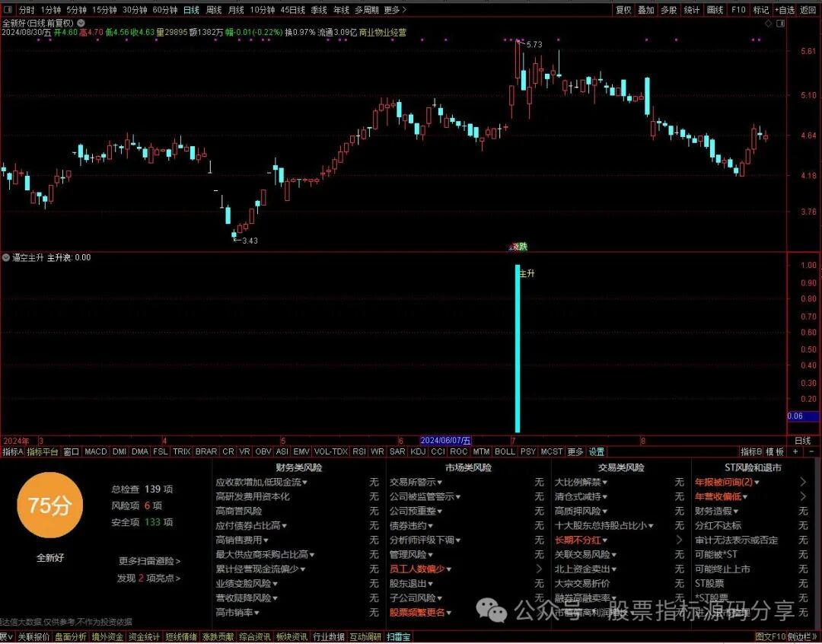Viewport: 822px width, 644px height.
Task: Expand the 年报被问询(2) details arrow
Action: (x=804, y=482)
